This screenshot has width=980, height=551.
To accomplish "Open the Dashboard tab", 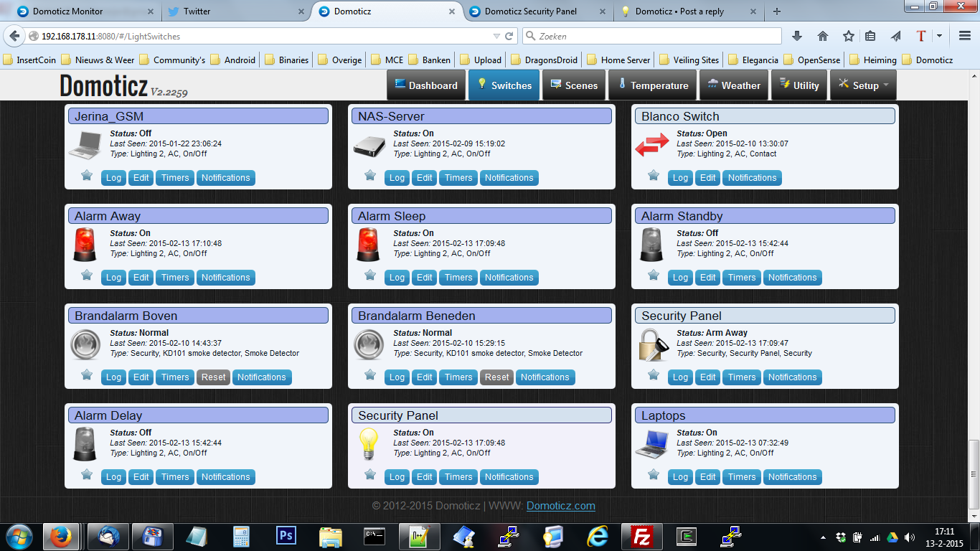I will [x=426, y=85].
